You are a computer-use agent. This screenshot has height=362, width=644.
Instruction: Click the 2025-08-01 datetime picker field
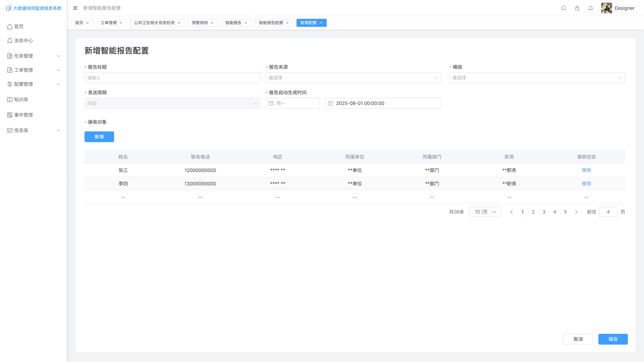[x=383, y=103]
